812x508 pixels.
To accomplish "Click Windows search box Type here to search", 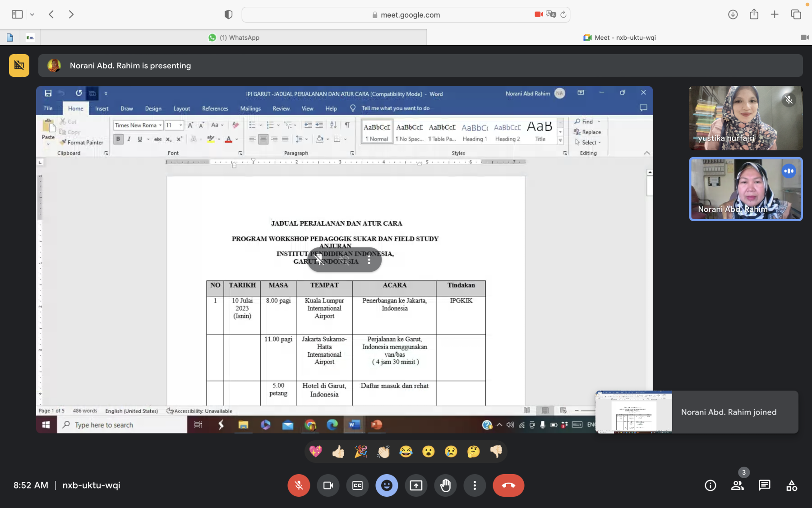I will 122,425.
